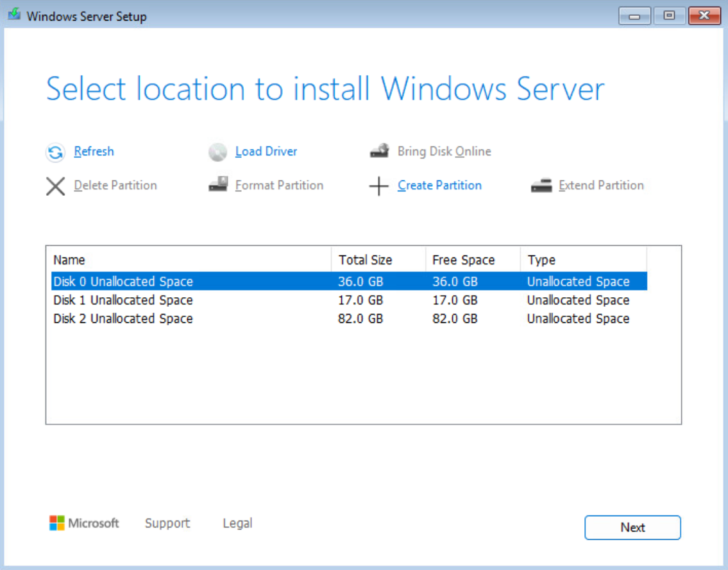Click the Format Partition drive icon
The height and width of the screenshot is (570, 728).
217,184
